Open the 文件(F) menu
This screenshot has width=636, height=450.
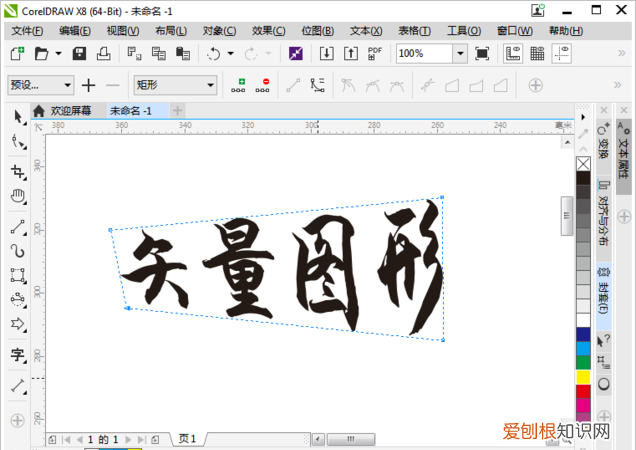(27, 31)
